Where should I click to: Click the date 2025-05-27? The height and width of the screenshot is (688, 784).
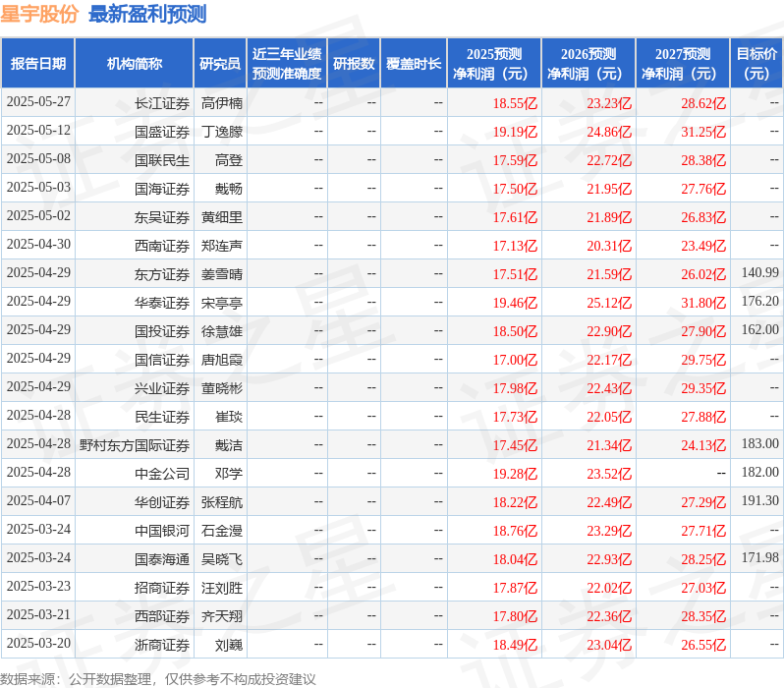38,101
